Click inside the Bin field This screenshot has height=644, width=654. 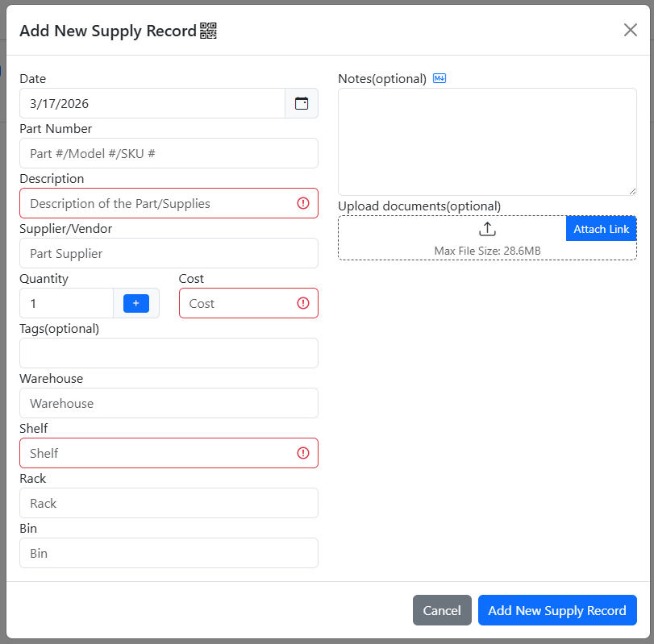pyautogui.click(x=169, y=553)
